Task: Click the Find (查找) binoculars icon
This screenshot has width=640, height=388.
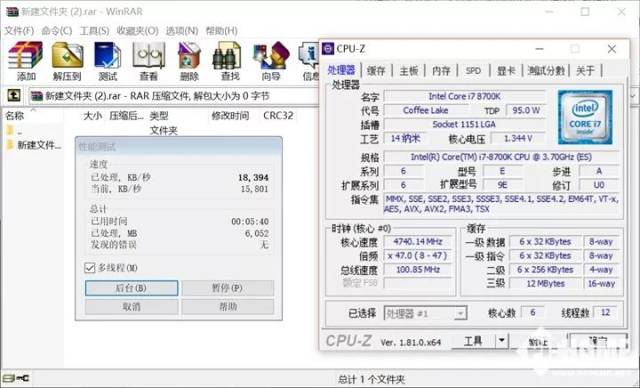Action: point(227,55)
